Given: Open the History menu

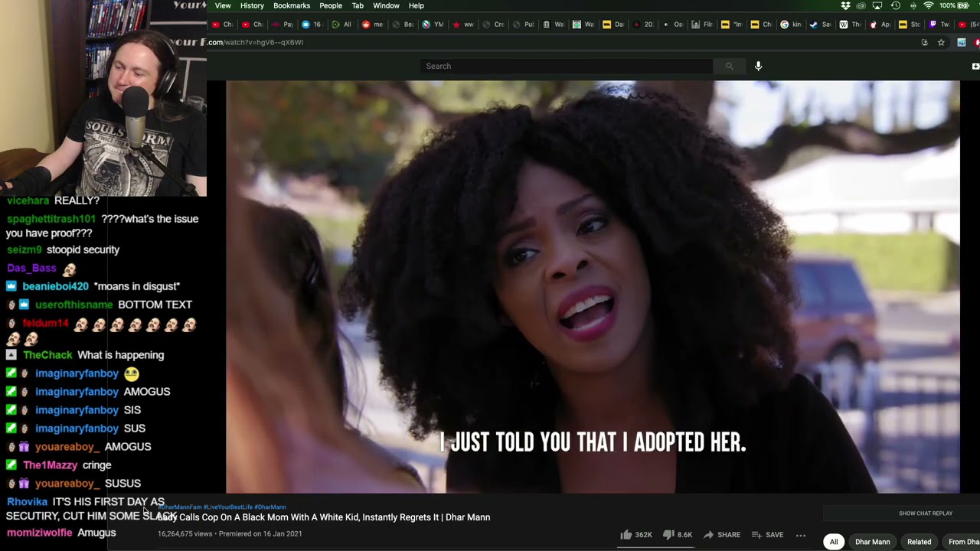Looking at the screenshot, I should click(252, 5).
